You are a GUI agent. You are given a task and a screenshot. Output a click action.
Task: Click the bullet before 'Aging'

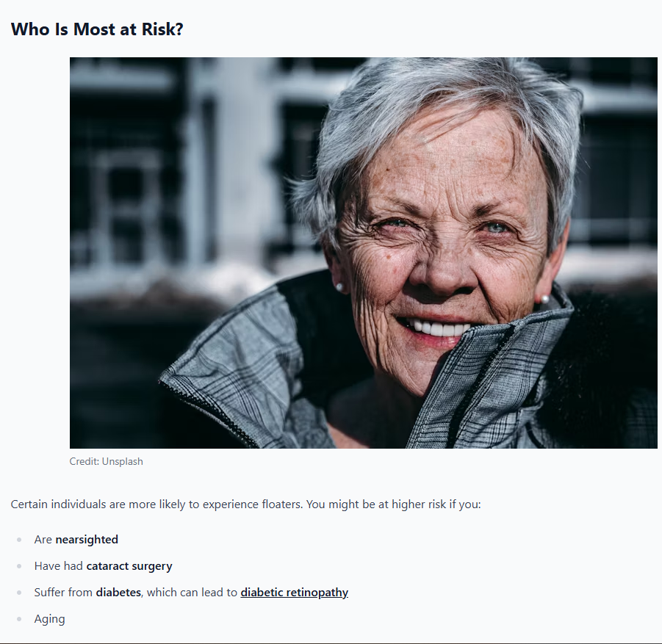(19, 619)
